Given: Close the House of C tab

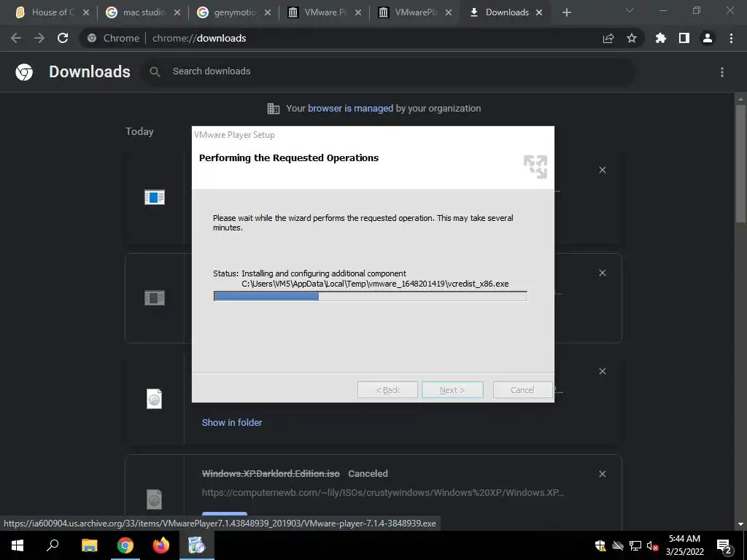Looking at the screenshot, I should (x=86, y=13).
